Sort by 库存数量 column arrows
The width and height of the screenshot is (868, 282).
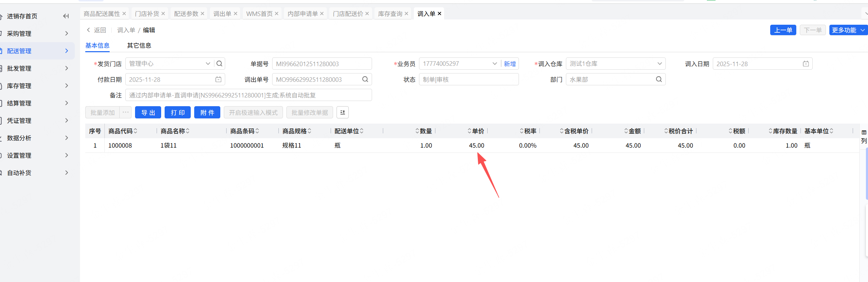pos(771,131)
